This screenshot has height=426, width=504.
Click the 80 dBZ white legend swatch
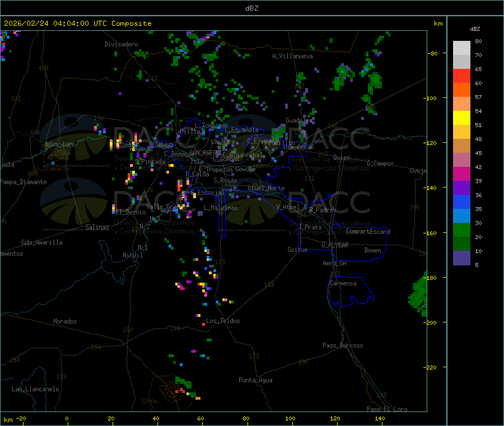click(x=461, y=48)
